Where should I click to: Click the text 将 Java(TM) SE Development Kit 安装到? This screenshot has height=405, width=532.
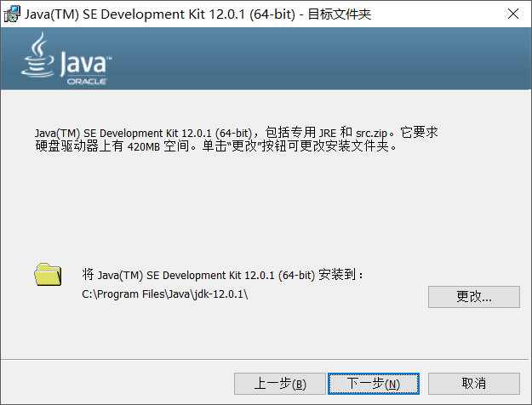pyautogui.click(x=222, y=275)
